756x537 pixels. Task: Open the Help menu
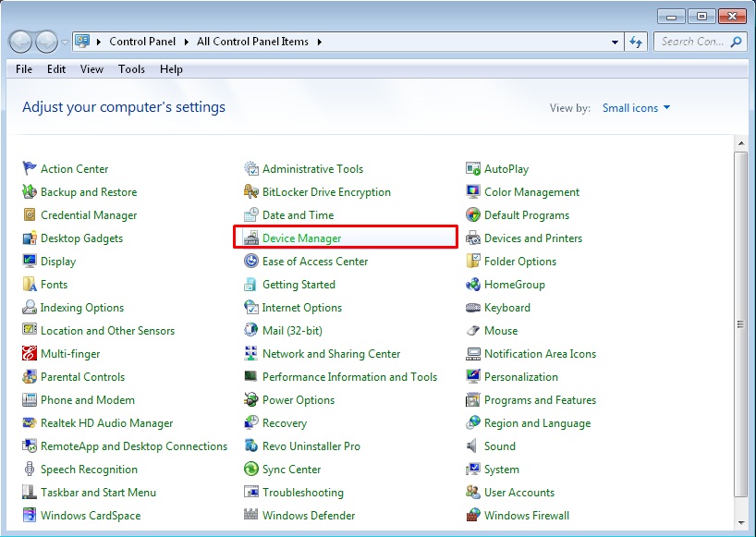tap(171, 69)
